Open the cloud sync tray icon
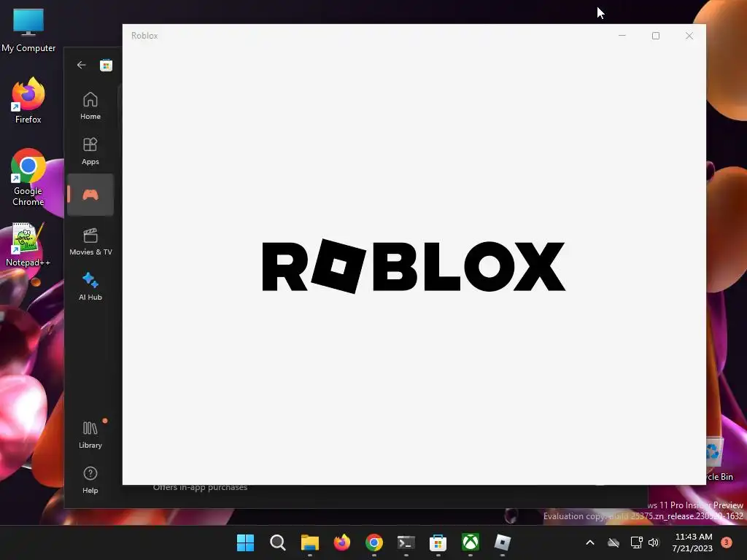 pos(614,542)
